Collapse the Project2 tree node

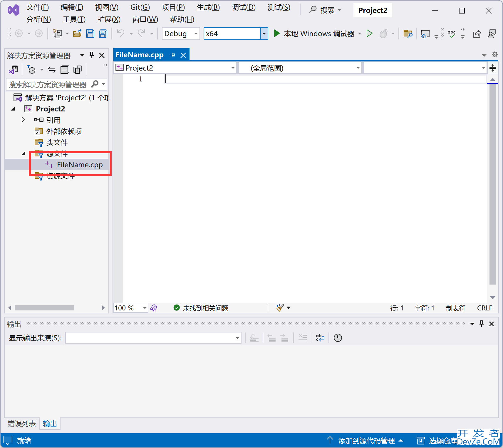pyautogui.click(x=13, y=109)
